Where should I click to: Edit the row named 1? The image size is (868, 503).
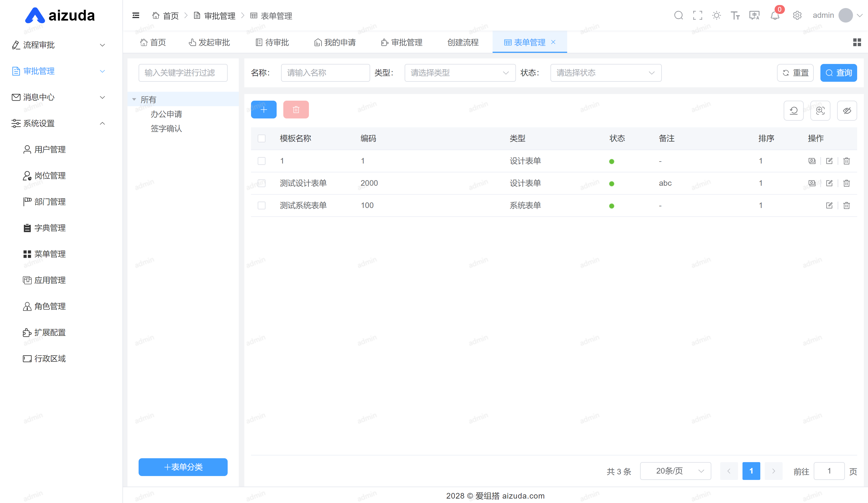pos(829,161)
